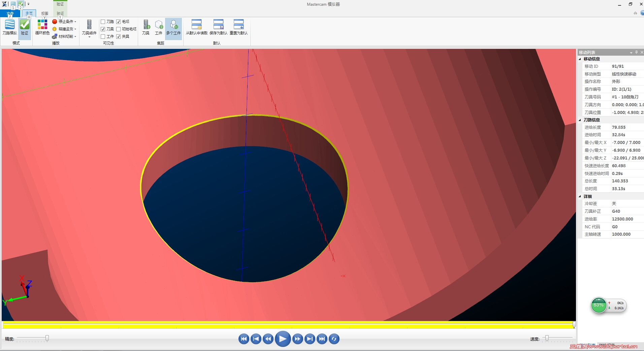Jump to the end of the simulation
This screenshot has height=351, width=644.
coord(322,339)
